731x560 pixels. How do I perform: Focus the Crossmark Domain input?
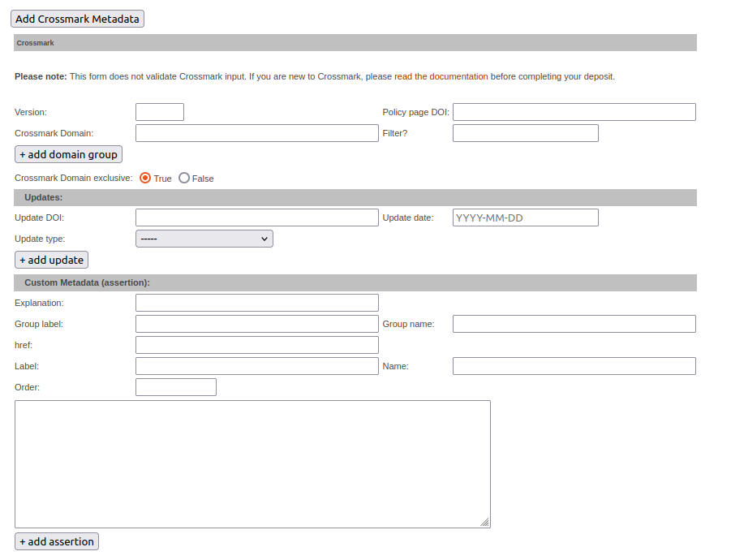tap(256, 132)
